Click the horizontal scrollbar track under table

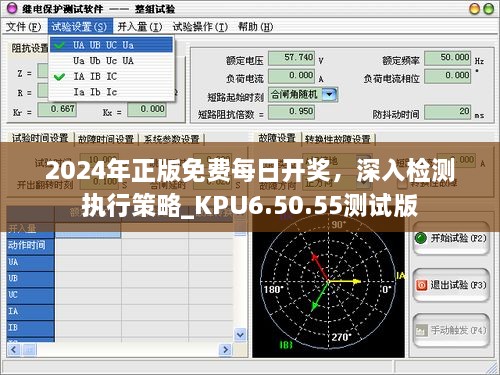point(127,349)
